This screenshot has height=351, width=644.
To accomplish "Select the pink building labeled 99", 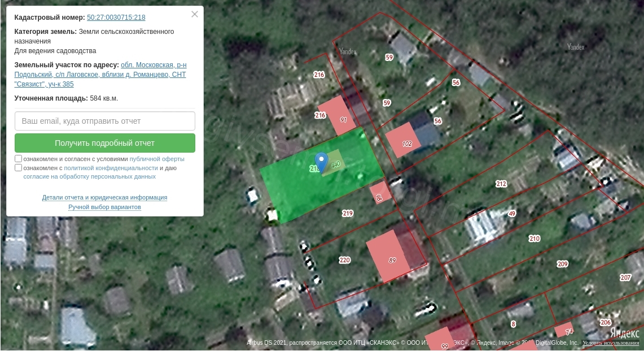I will point(441,340).
